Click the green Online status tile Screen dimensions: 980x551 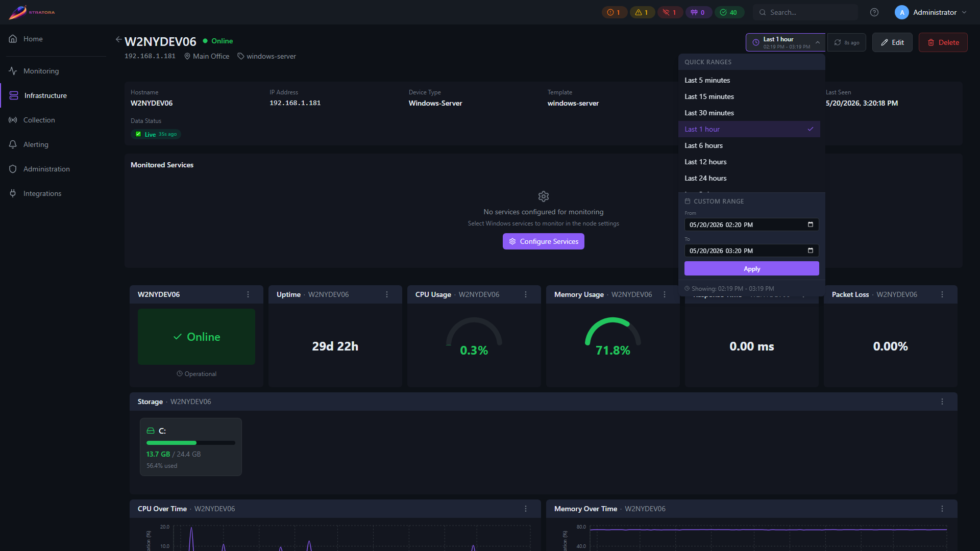tap(197, 337)
